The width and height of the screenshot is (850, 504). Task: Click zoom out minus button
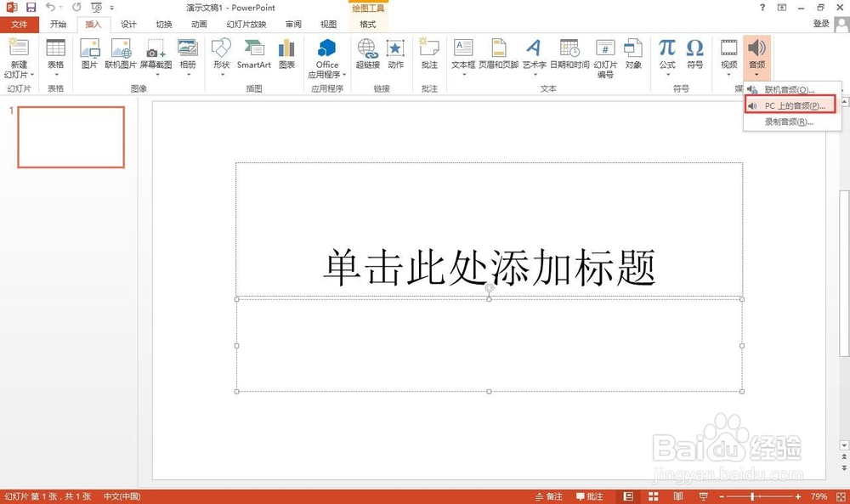(722, 496)
